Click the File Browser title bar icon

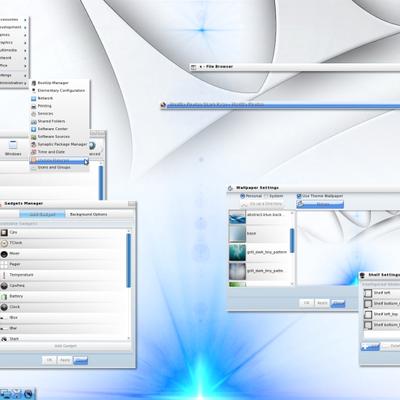(x=193, y=67)
